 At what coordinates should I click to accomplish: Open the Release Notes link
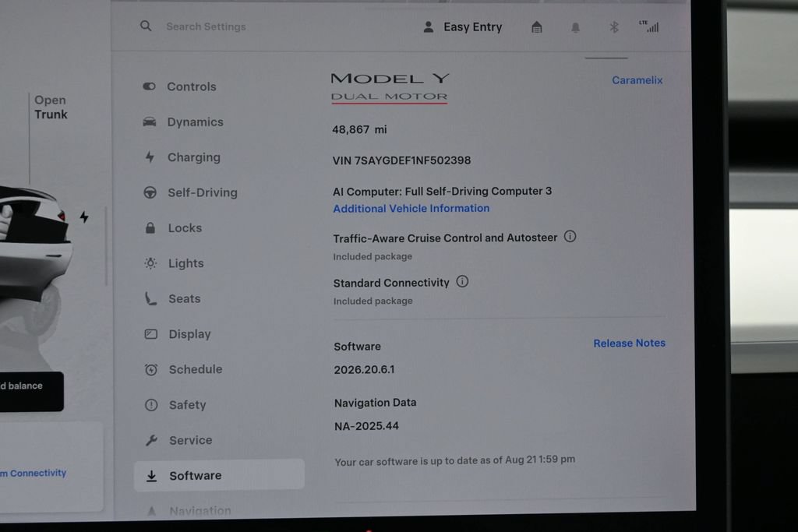(630, 344)
